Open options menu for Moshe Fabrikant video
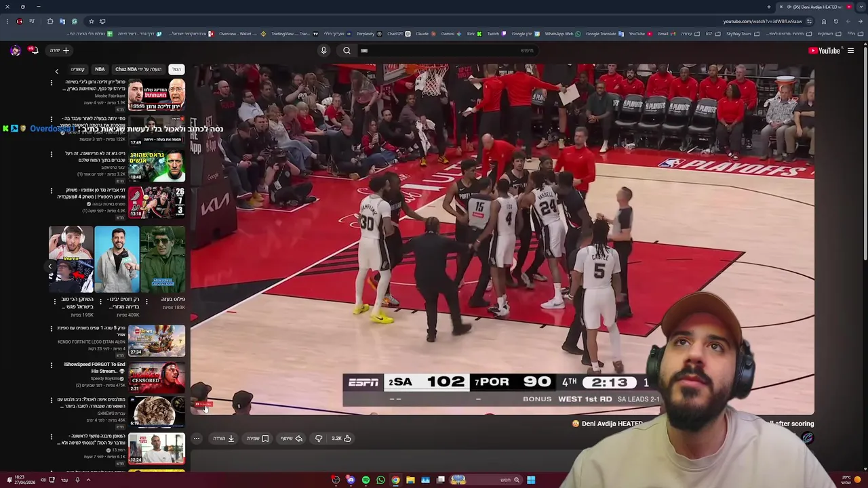Screen dimensions: 868x488 52,83
